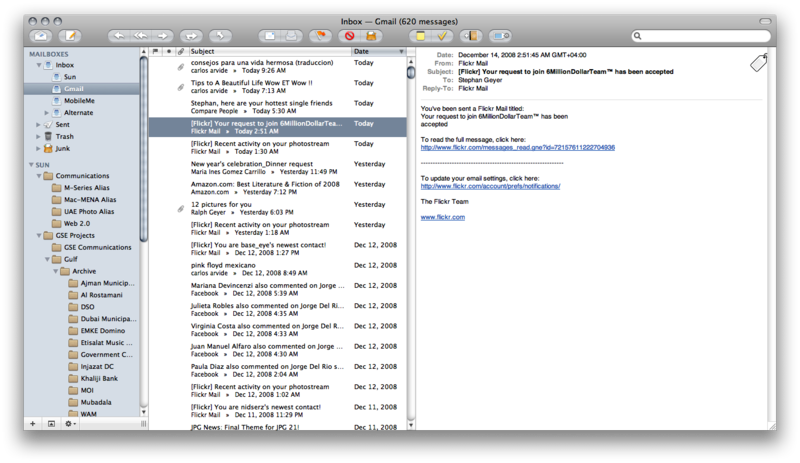Expand the Trash mailbox
This screenshot has width=800, height=463.
click(x=38, y=136)
